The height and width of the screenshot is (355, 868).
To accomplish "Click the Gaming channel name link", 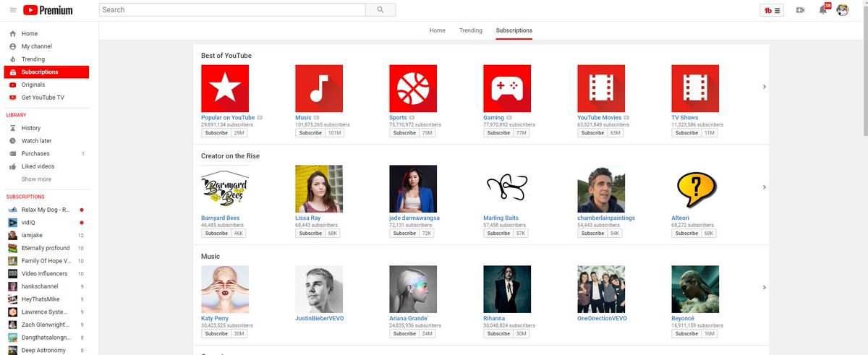I will (493, 117).
